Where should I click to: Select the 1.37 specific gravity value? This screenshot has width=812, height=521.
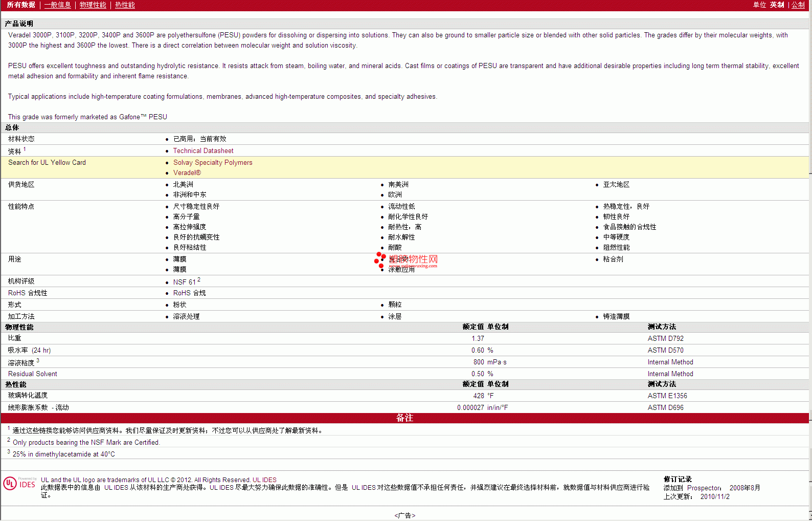[478, 338]
